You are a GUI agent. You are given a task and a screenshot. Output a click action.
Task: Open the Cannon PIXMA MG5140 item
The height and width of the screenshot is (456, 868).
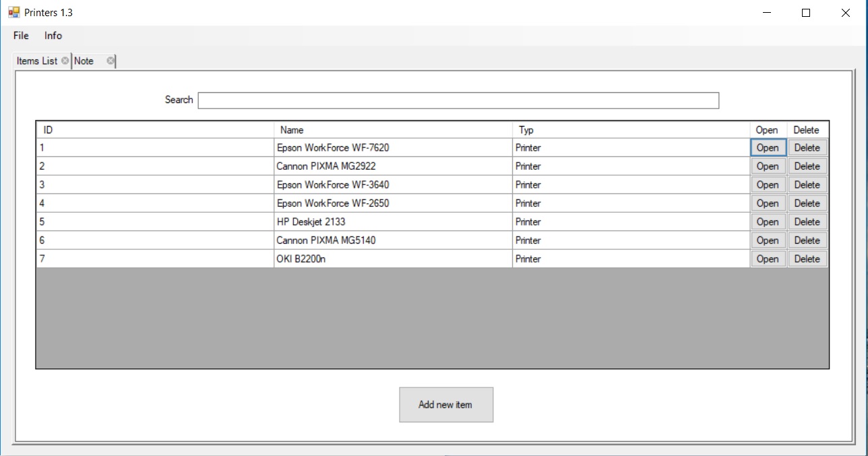pyautogui.click(x=768, y=240)
